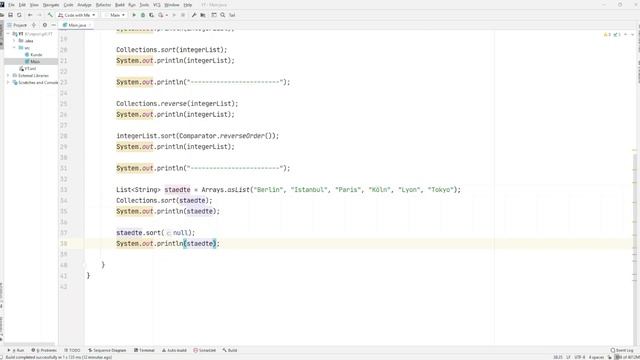
Task: Open the Edit menu
Action: click(22, 5)
